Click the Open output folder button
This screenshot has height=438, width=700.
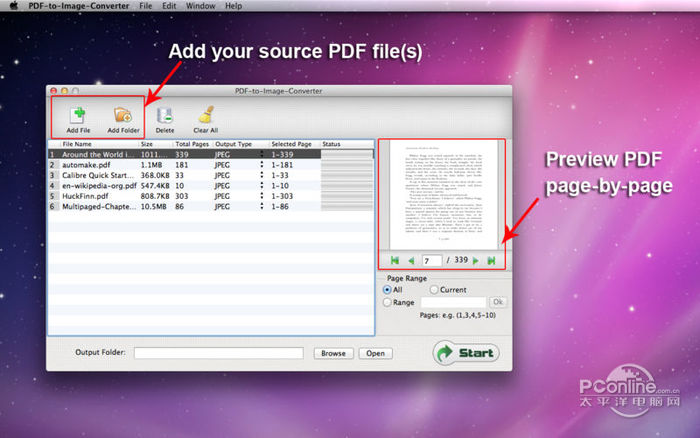(375, 353)
